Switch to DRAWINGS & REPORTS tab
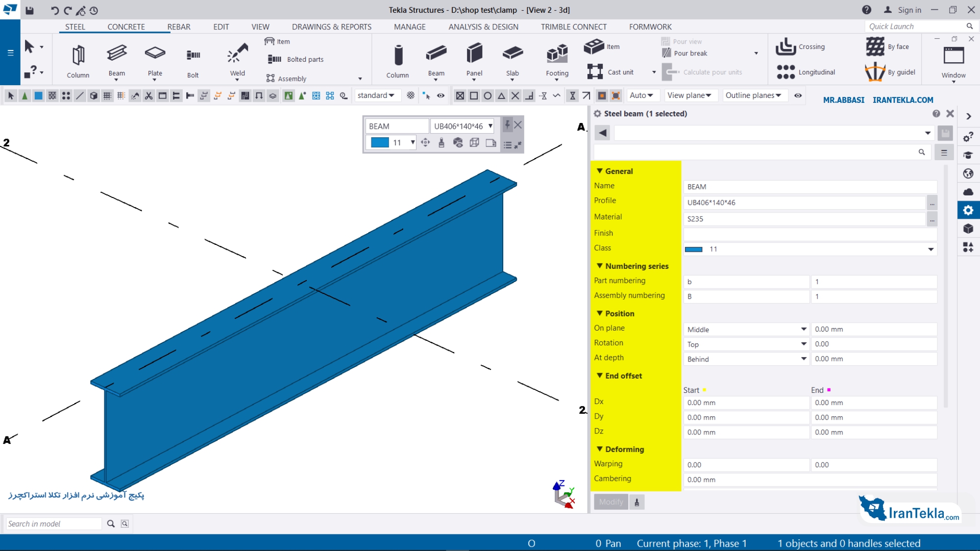980x551 pixels. 332,27
